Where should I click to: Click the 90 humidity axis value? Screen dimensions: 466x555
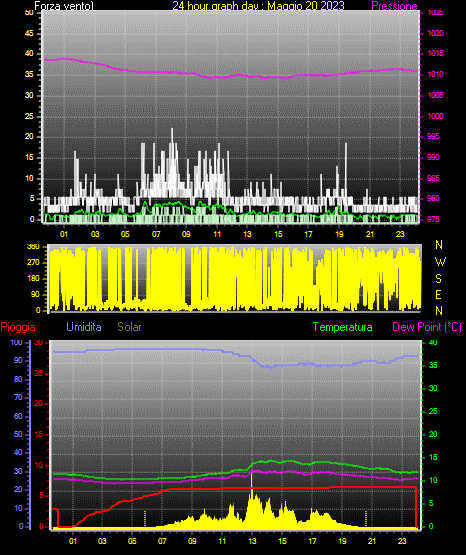tap(18, 360)
